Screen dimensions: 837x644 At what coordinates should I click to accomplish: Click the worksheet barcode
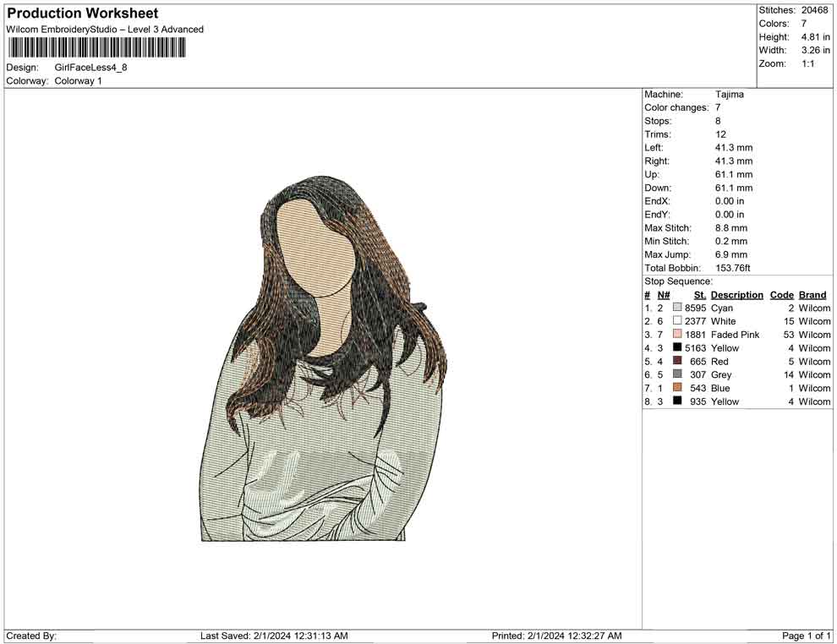click(x=94, y=47)
